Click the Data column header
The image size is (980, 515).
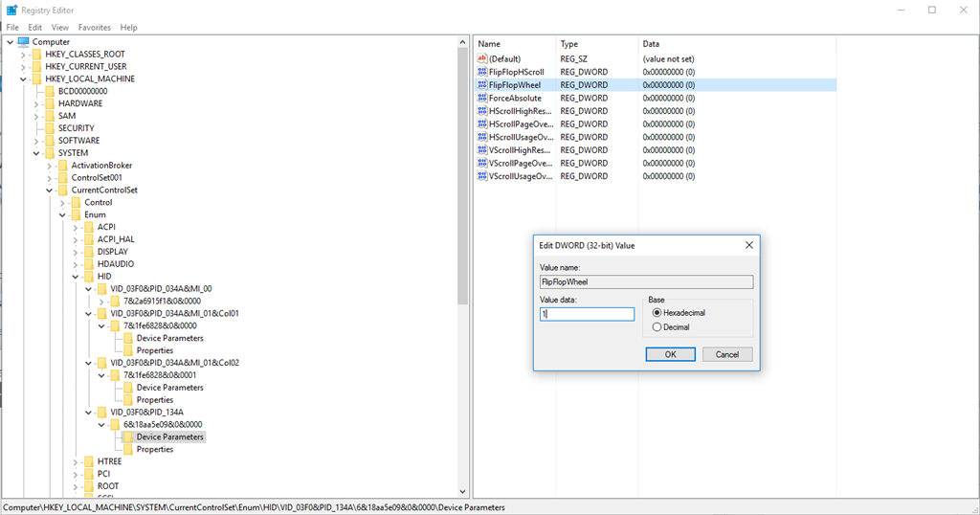737,44
